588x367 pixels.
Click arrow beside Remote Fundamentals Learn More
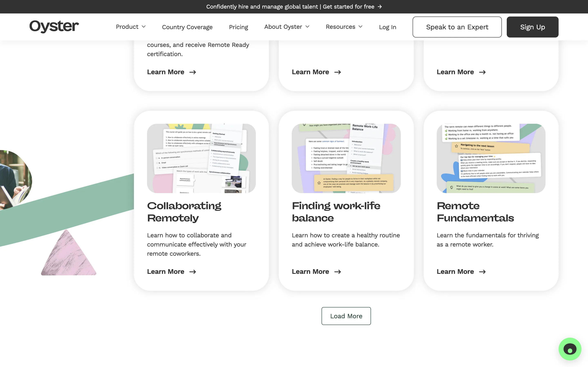pyautogui.click(x=482, y=272)
